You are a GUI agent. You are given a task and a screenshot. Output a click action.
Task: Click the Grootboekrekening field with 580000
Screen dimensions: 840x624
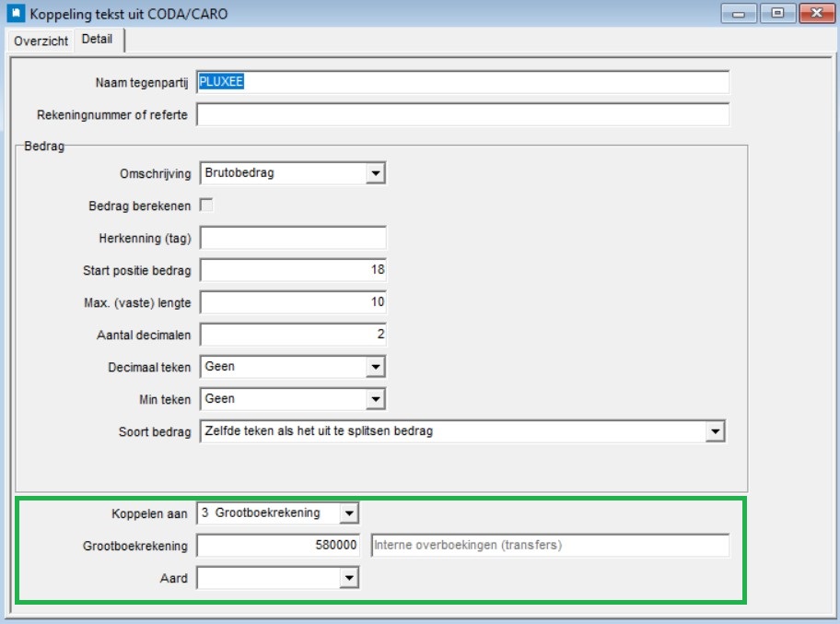(x=279, y=546)
